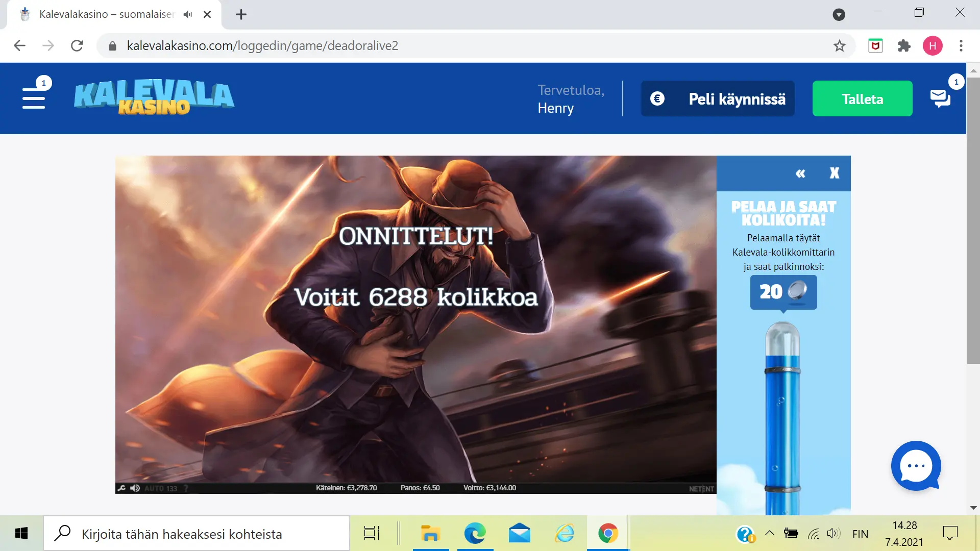Select the Kalevalakasino browser tab
Image resolution: width=980 pixels, height=551 pixels.
click(x=106, y=14)
